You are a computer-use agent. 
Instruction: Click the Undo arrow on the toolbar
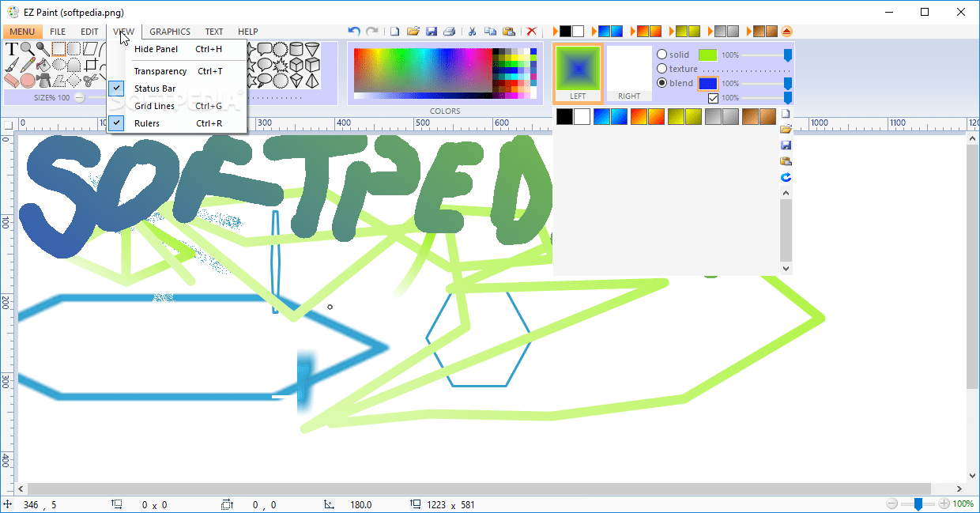(x=352, y=31)
